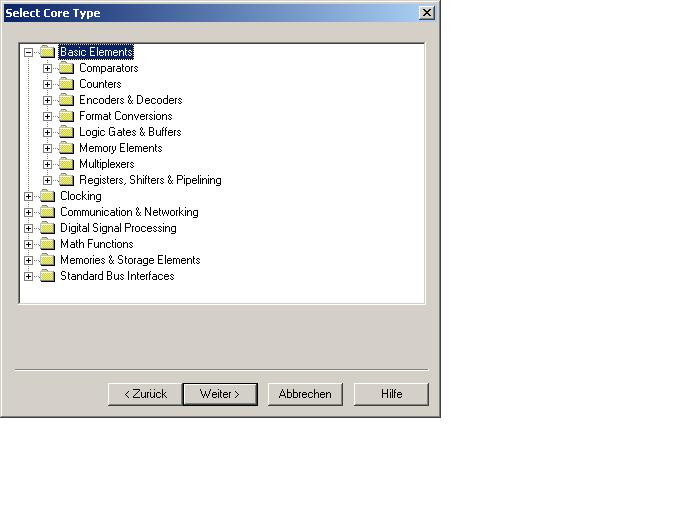
Task: Close the Select Core Type dialog
Action: point(427,13)
